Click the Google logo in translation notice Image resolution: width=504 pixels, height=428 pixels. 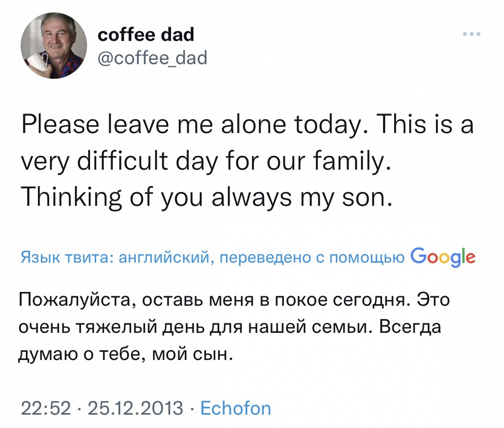(443, 257)
